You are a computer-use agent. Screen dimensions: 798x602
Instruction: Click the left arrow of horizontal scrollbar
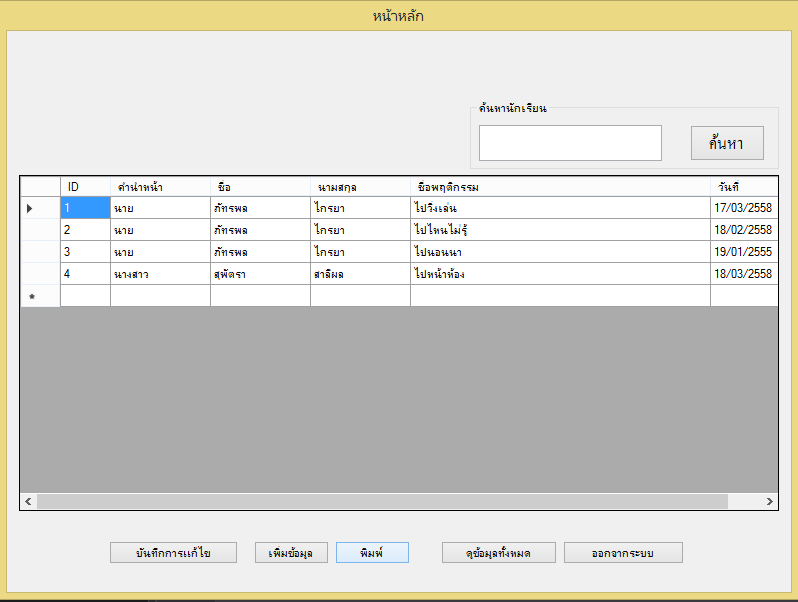coord(29,501)
